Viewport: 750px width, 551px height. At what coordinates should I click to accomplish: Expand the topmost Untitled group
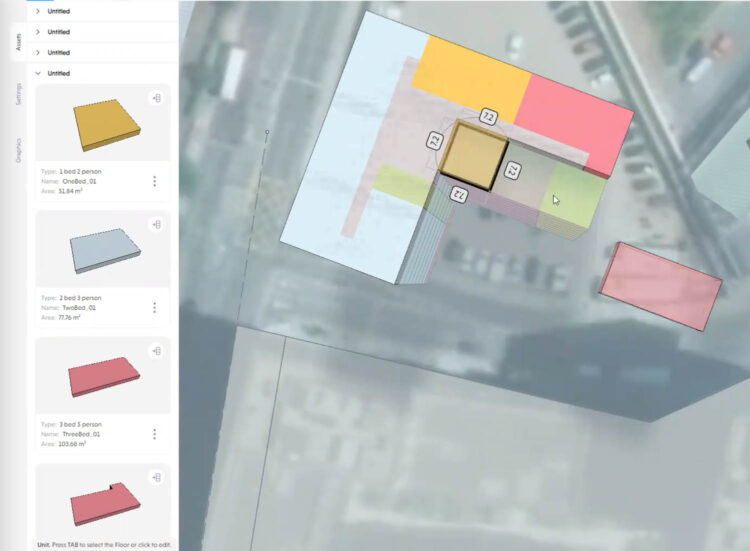tap(38, 12)
